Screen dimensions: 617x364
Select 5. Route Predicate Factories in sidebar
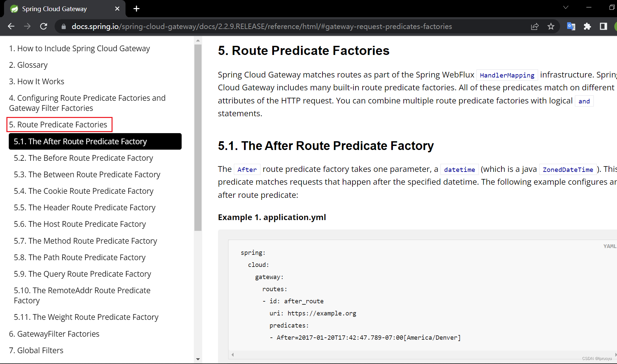58,125
